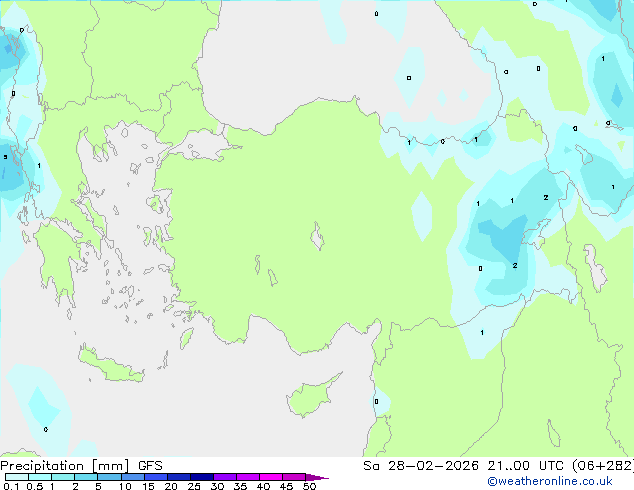Click the Peloponnese peninsula of Greece
This screenshot has width=634, height=490.
(x=57, y=261)
